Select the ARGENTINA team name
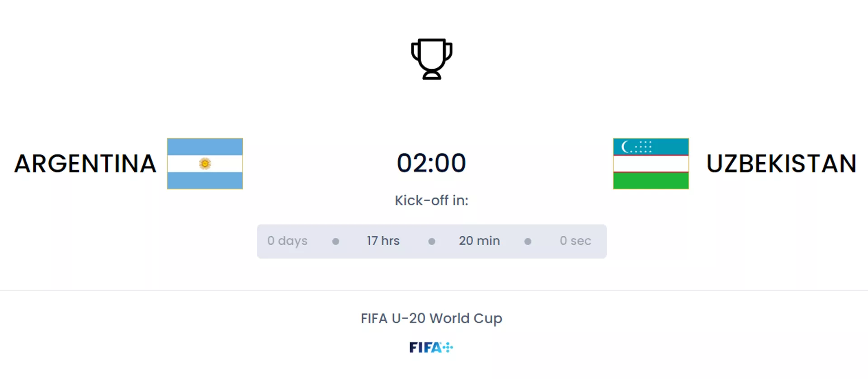 tap(85, 164)
